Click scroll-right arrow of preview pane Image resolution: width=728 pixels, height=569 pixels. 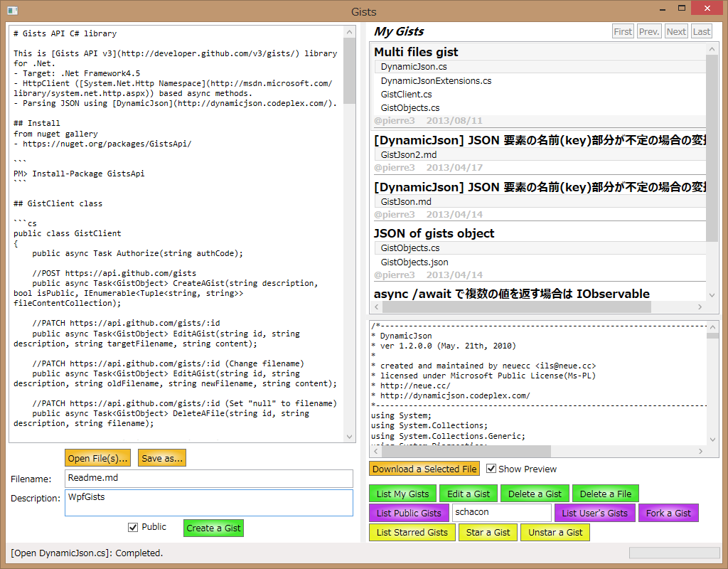pos(700,451)
